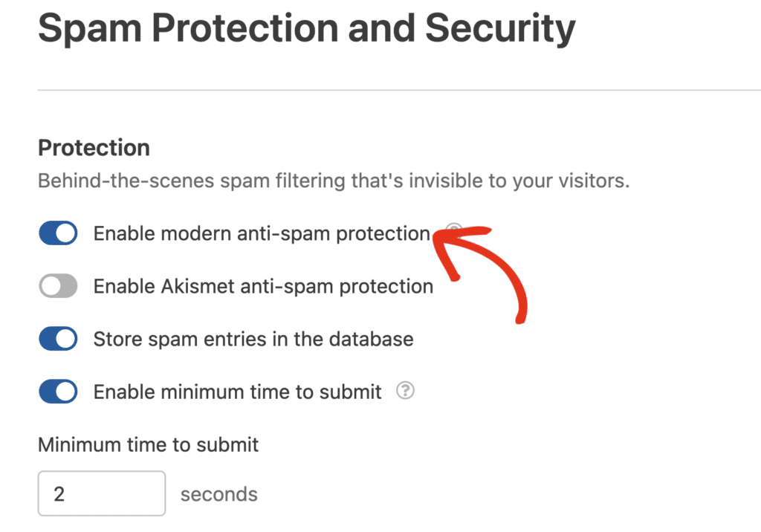Enable the Akismet anti-spam protection switch
761x532 pixels.
pyautogui.click(x=58, y=286)
